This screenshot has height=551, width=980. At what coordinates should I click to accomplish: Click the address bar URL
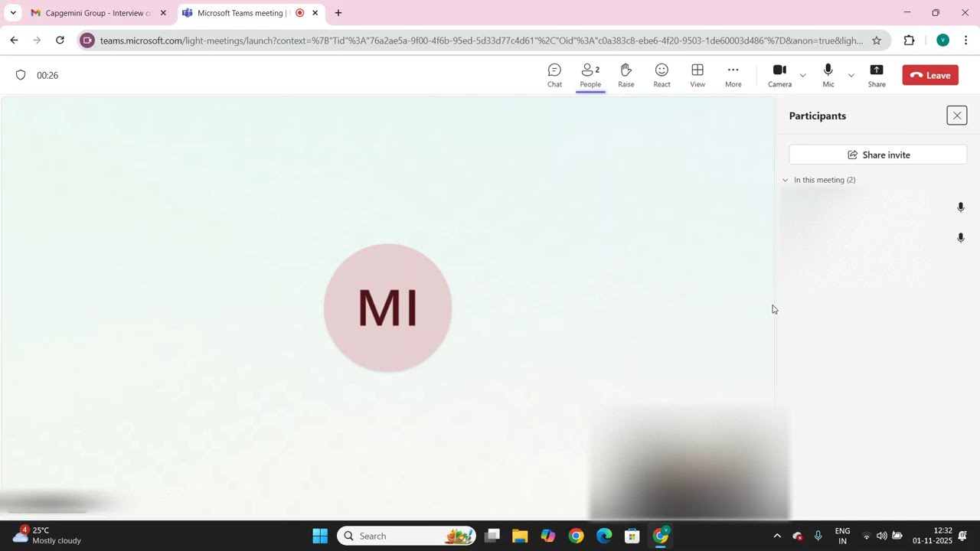[x=481, y=41]
